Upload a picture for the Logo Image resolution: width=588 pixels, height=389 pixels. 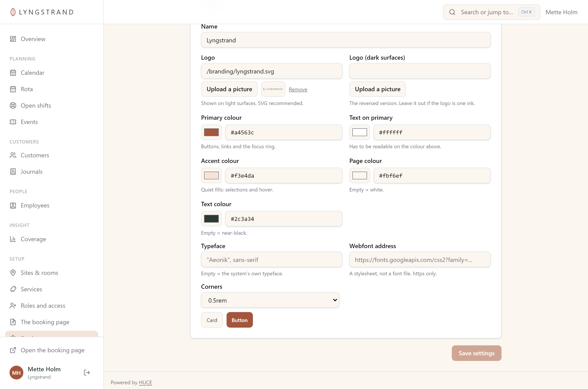click(229, 89)
